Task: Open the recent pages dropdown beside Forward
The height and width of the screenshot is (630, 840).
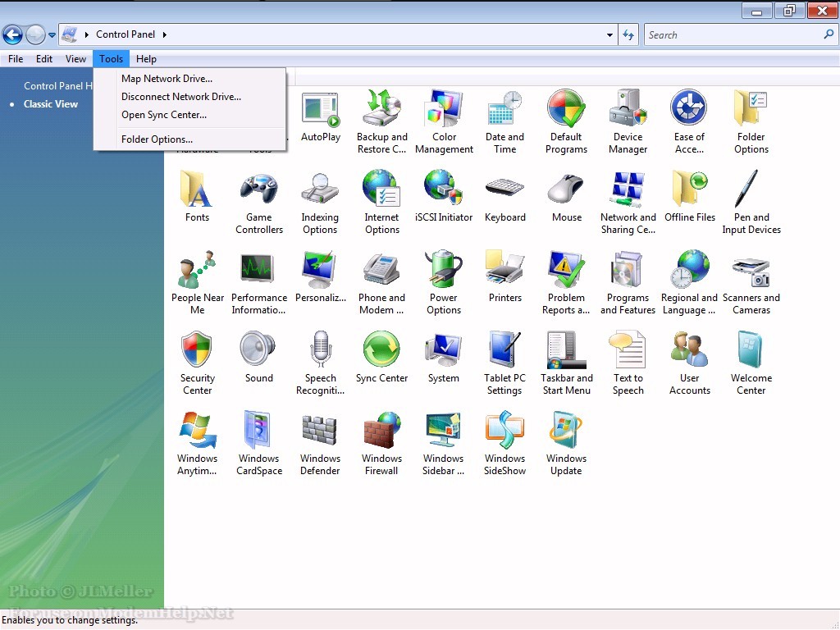Action: click(x=52, y=35)
